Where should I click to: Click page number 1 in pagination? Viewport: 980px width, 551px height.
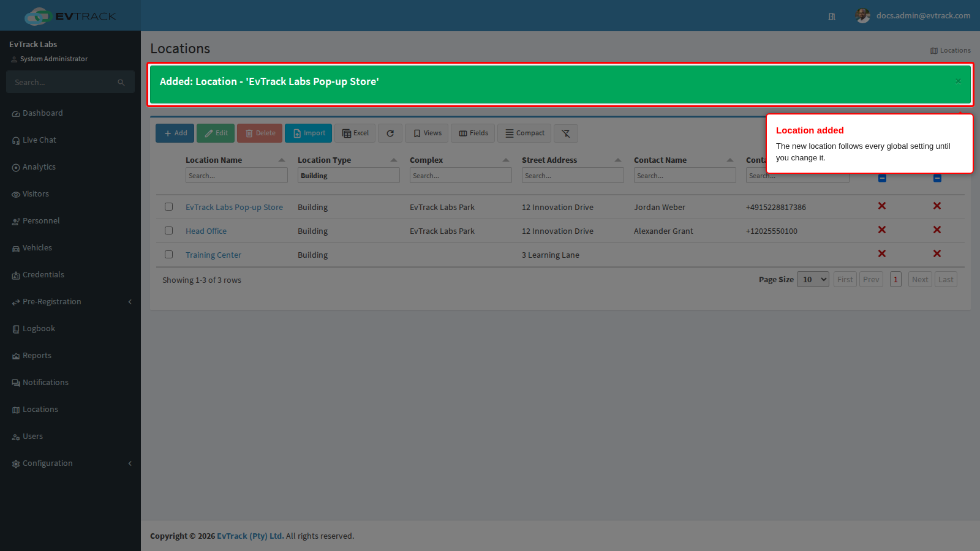click(895, 280)
